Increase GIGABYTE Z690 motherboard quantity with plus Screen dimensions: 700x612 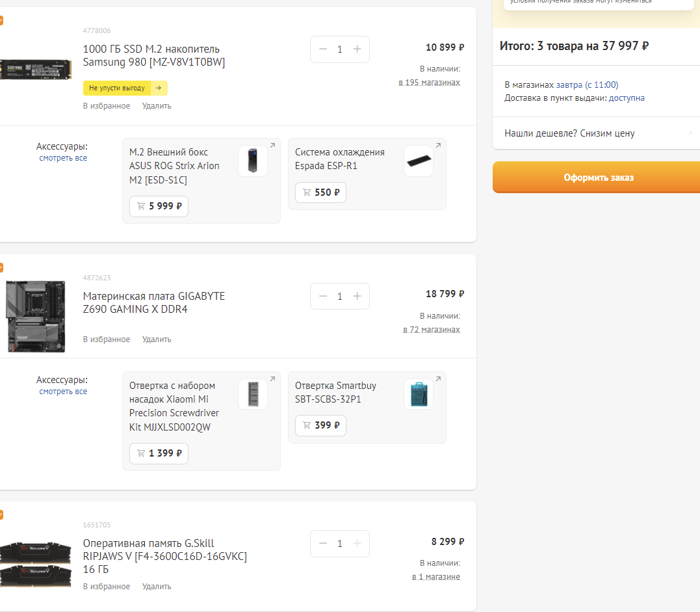click(357, 297)
